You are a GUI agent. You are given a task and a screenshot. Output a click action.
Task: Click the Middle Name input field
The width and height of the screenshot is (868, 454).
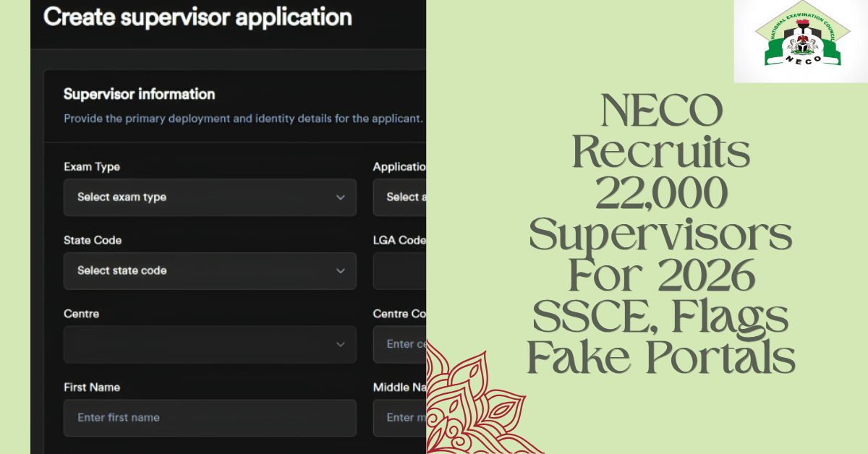pyautogui.click(x=400, y=418)
